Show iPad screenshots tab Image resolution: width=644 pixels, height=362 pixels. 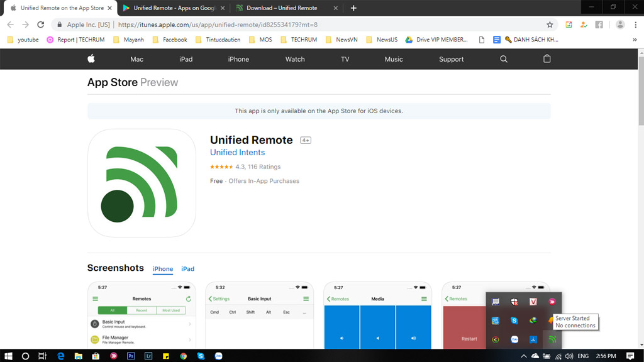(x=187, y=269)
